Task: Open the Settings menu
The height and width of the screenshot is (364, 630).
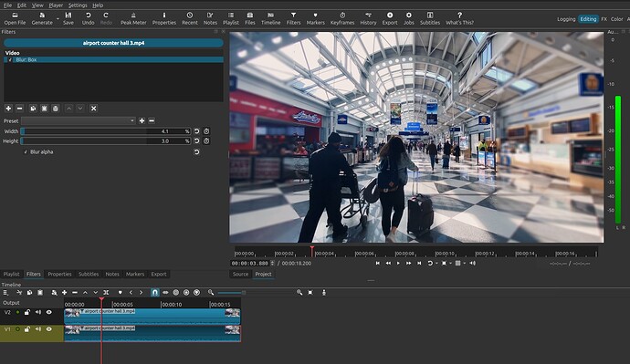Action: [x=78, y=5]
